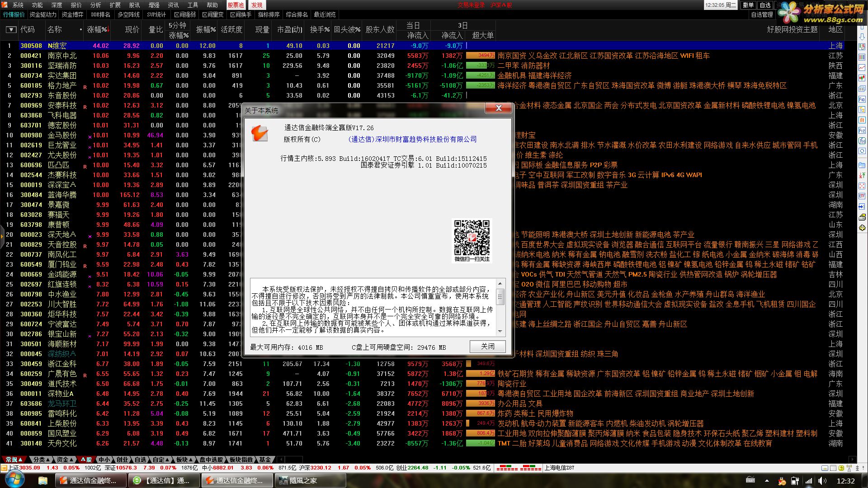
Task: Open Windows Explorer folder on taskbar
Action: pyautogui.click(x=43, y=480)
